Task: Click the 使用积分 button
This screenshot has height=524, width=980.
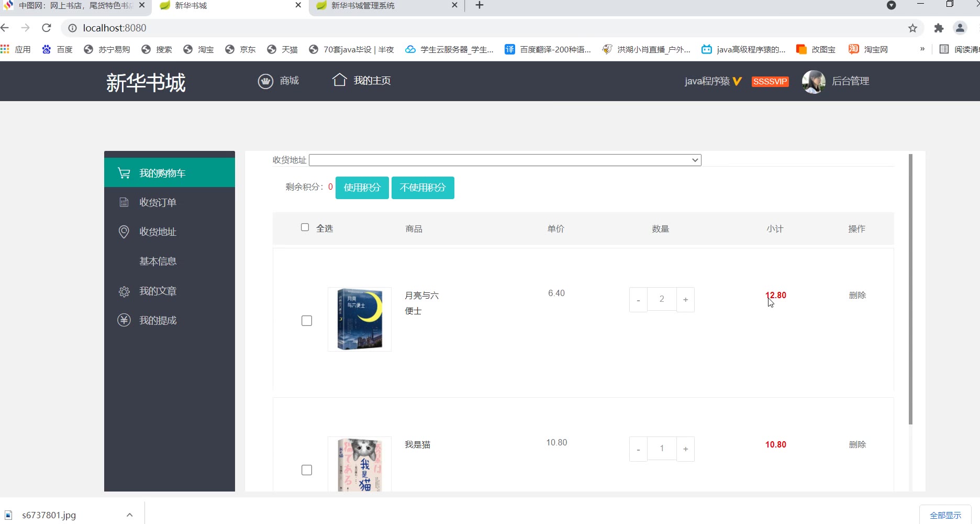Action: [x=362, y=188]
